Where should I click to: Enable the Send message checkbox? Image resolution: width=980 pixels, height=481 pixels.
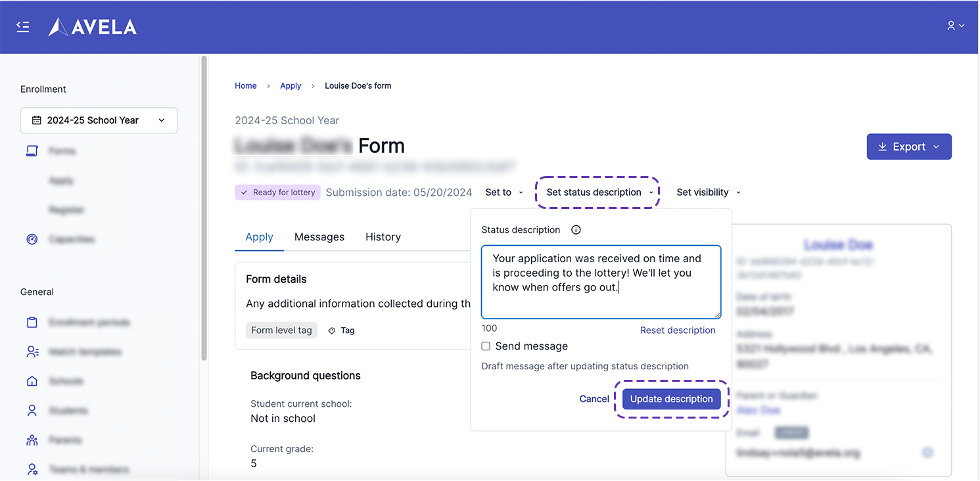[x=486, y=346]
